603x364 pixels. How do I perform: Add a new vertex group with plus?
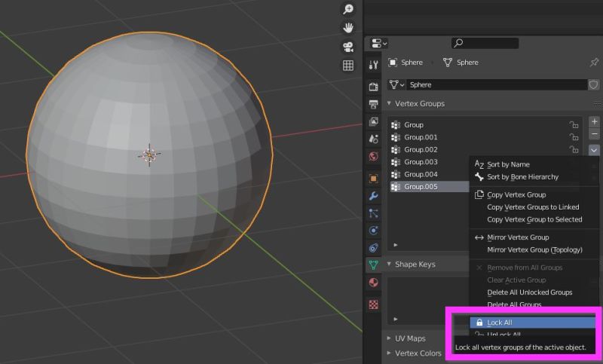[x=594, y=122]
